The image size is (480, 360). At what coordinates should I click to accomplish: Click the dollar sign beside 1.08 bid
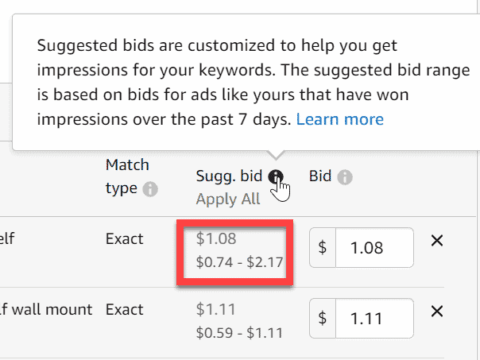point(322,248)
